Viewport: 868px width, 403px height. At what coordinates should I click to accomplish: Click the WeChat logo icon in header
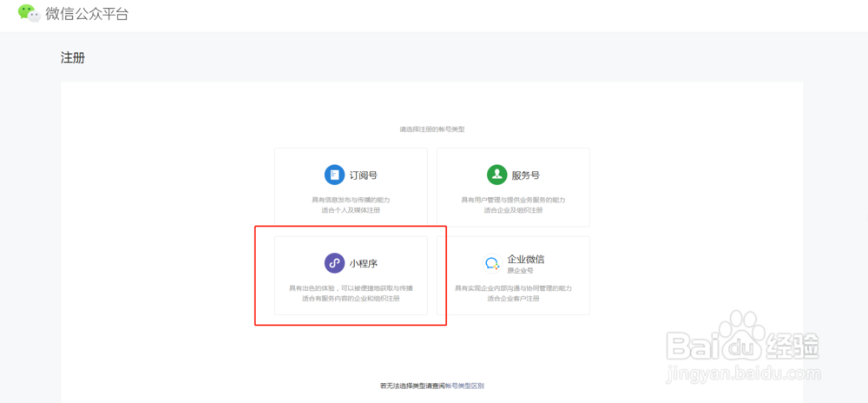tap(30, 13)
